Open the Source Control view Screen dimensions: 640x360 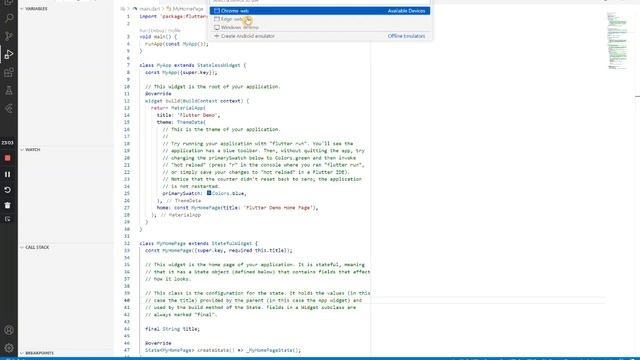click(x=9, y=36)
